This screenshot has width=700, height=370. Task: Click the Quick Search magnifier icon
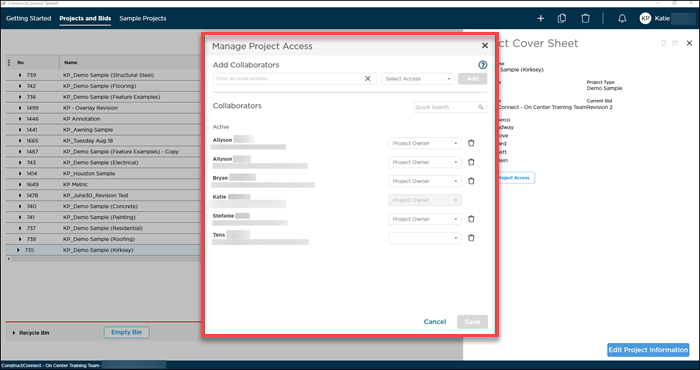[481, 107]
